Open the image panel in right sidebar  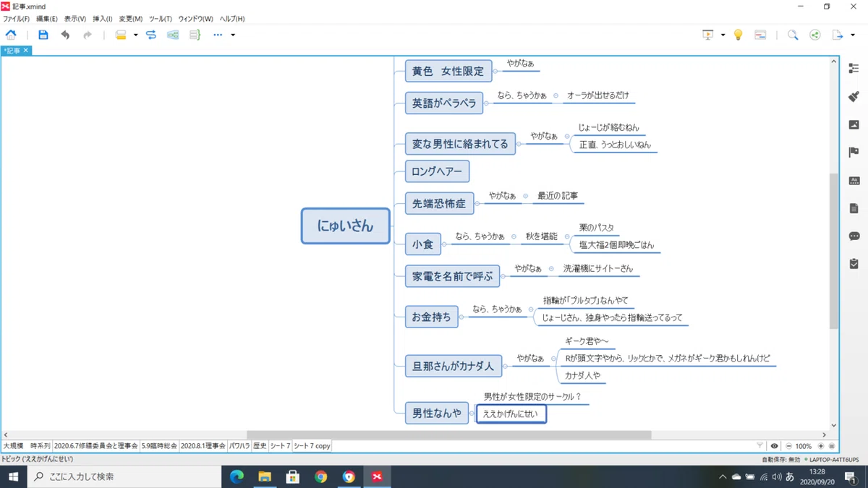[x=854, y=124]
